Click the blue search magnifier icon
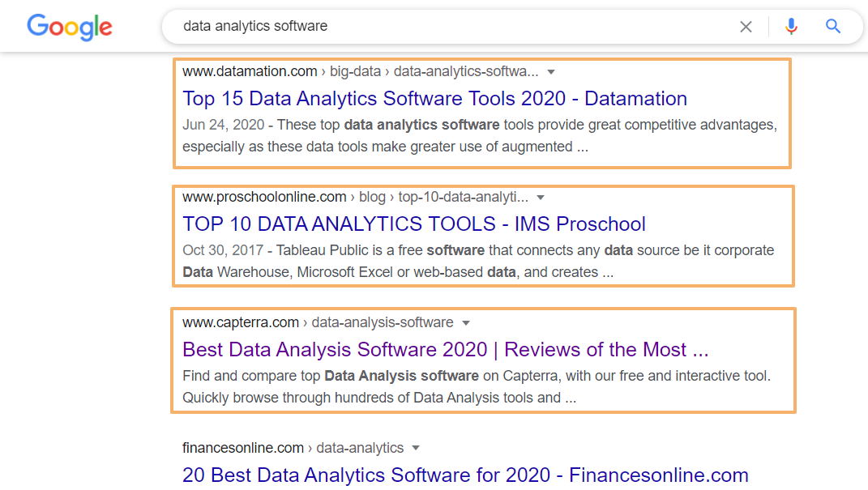Screen dimensions: 868x490 832,26
